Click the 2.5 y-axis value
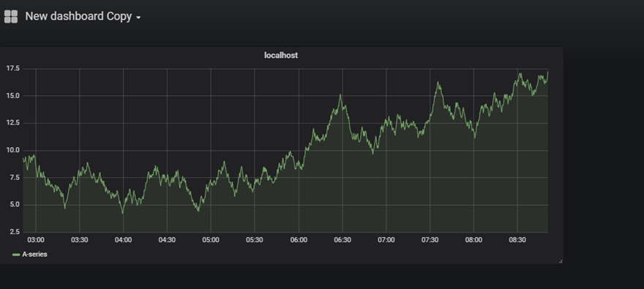 (x=15, y=233)
